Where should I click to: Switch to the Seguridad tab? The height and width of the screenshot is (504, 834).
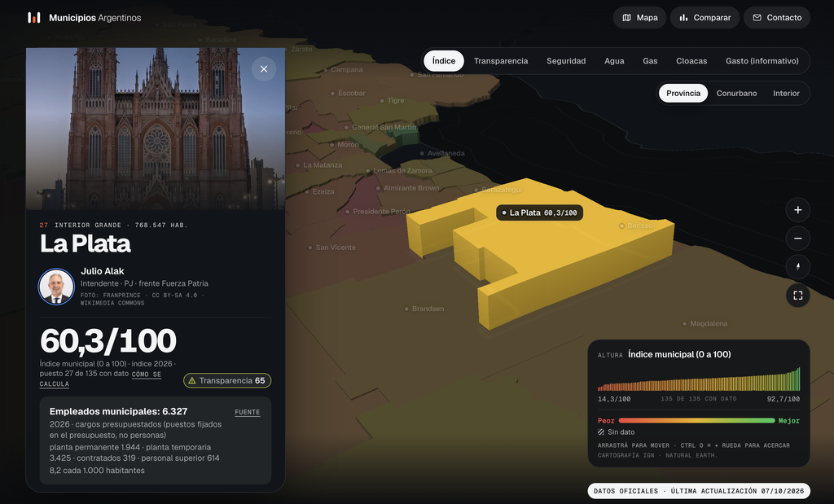point(566,60)
